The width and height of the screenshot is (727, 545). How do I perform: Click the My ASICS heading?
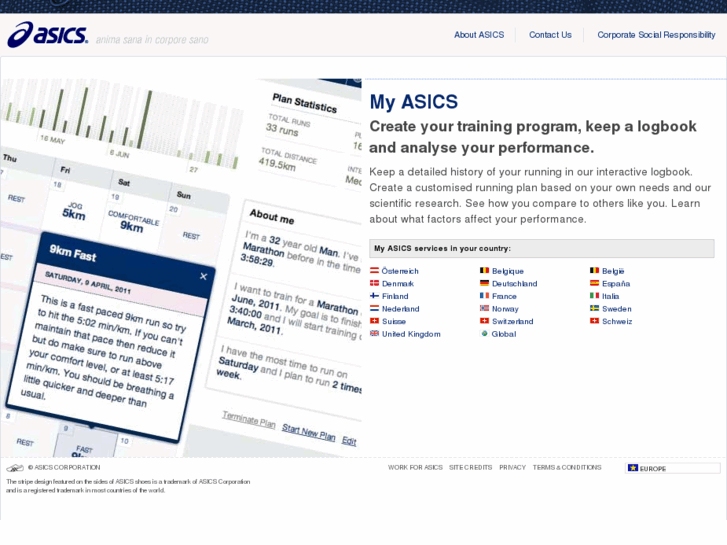point(414,102)
